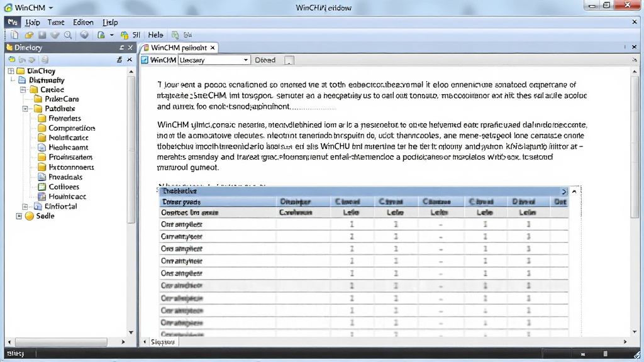Click the magnifier search toolbar icon
This screenshot has height=362, width=644.
click(x=68, y=35)
